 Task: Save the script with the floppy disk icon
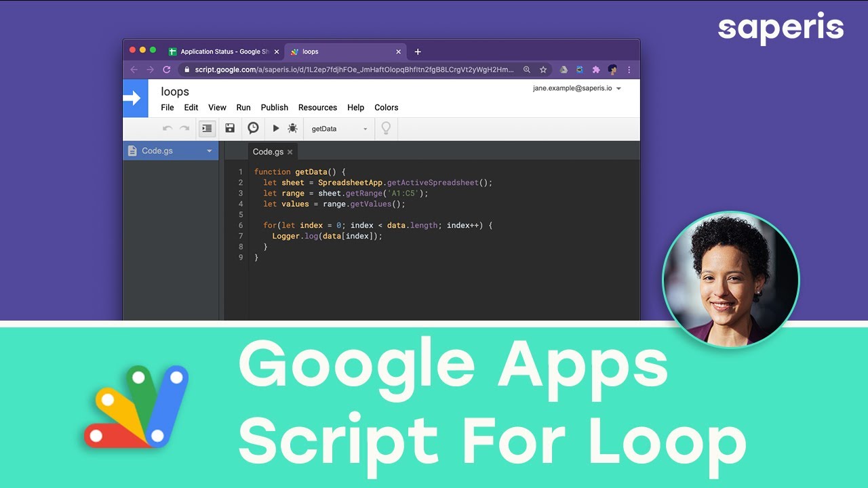230,128
